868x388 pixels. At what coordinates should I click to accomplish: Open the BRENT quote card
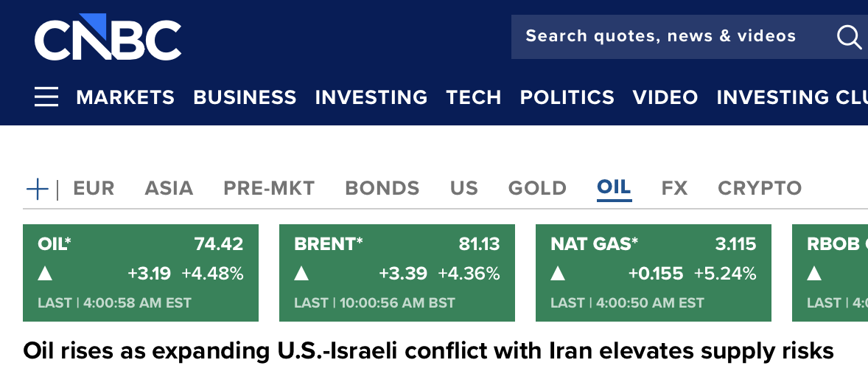coord(397,273)
